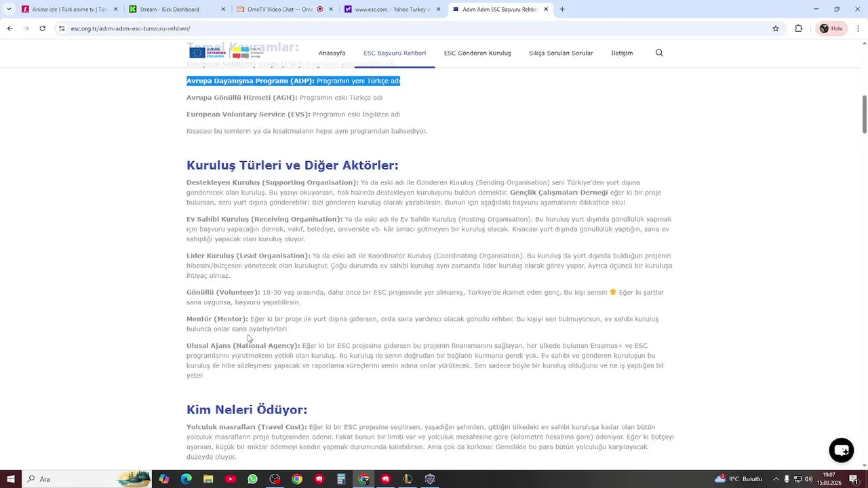Bookmark this page with the star icon
This screenshot has width=868, height=488.
(x=776, y=28)
